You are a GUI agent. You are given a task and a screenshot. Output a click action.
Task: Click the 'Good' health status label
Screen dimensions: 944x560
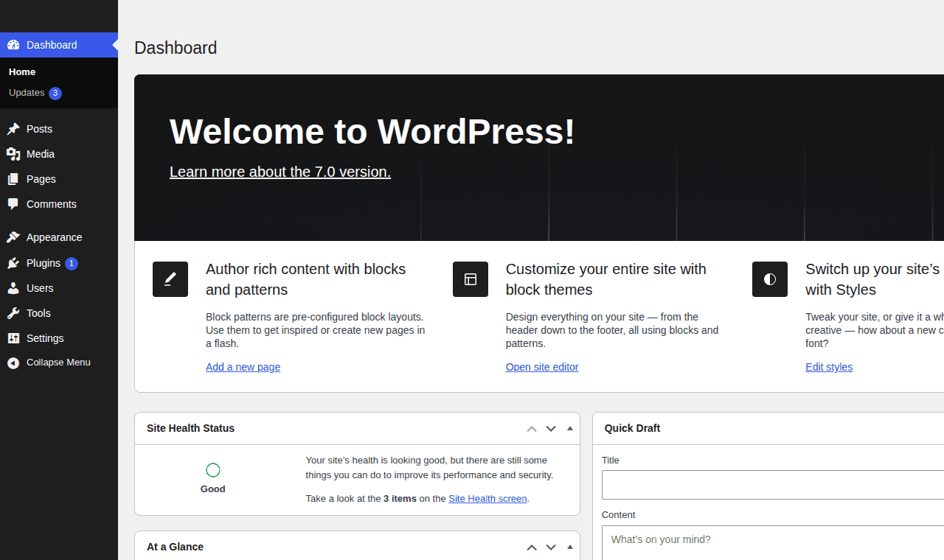tap(213, 489)
